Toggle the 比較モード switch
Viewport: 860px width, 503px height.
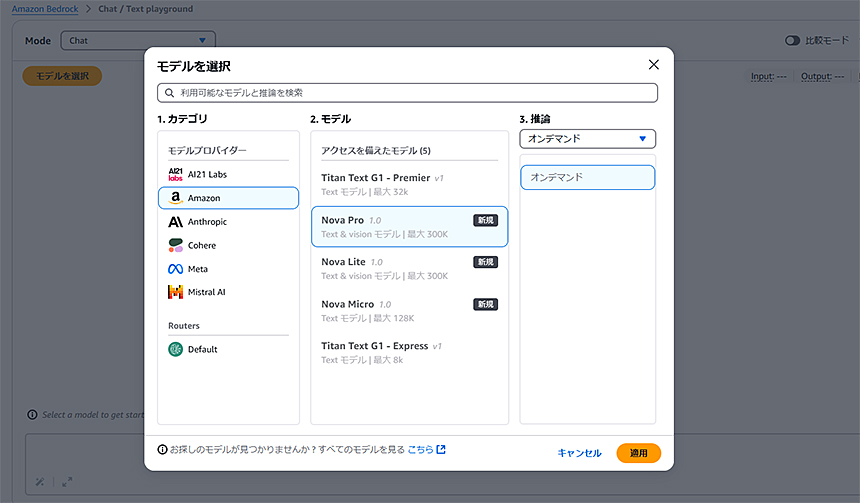(x=792, y=41)
